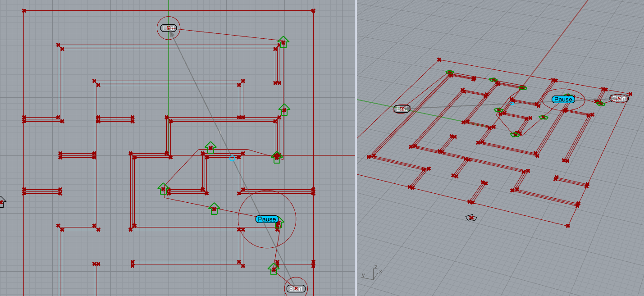The width and height of the screenshot is (644, 296).
Task: Select the green arrow marker touching the top-view Pause tag
Action: [x=279, y=223]
